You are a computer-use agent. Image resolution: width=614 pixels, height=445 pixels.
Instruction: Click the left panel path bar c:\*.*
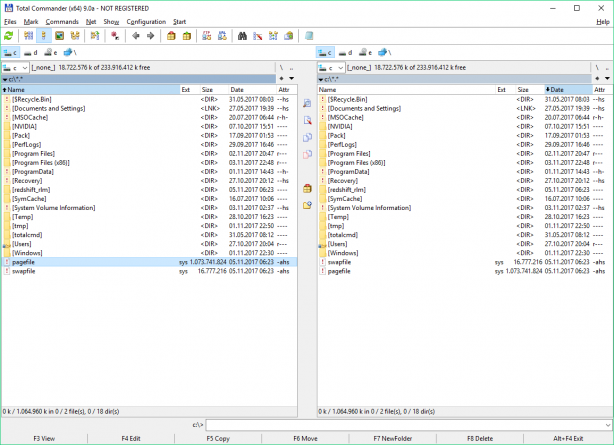tap(139, 79)
